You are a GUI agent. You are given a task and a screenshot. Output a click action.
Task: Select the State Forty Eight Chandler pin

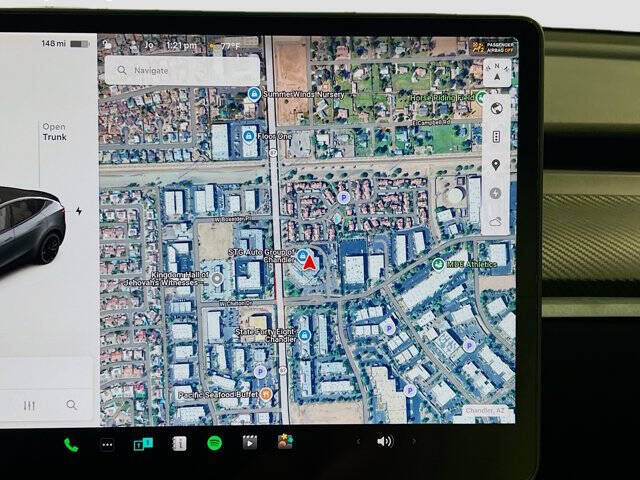(304, 335)
